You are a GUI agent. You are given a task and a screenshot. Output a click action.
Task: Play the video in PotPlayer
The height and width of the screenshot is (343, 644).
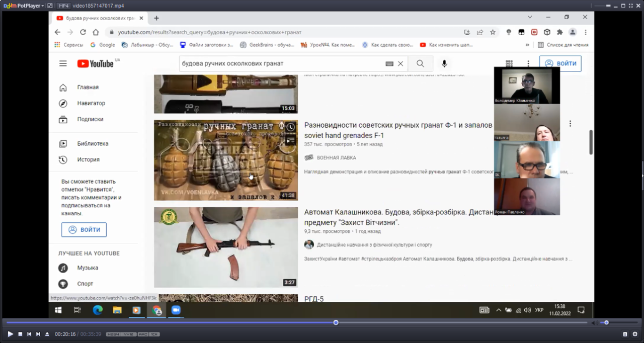(10, 334)
